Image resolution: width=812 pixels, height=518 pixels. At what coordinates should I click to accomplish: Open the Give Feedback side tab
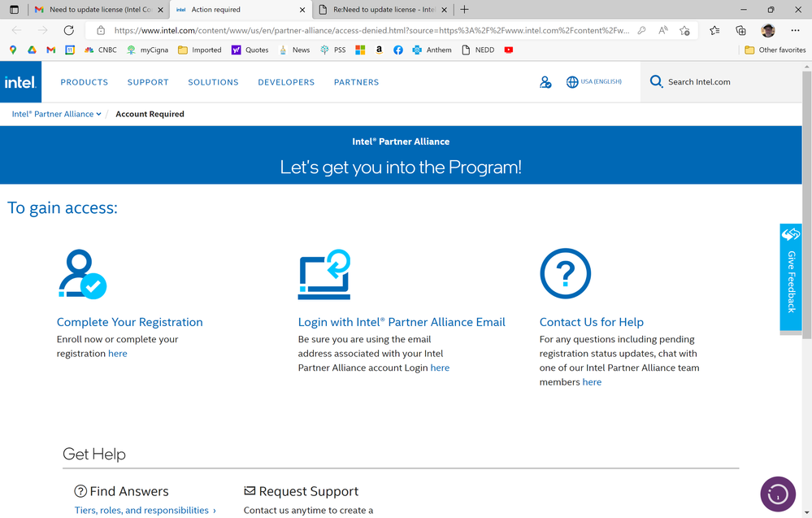point(791,276)
